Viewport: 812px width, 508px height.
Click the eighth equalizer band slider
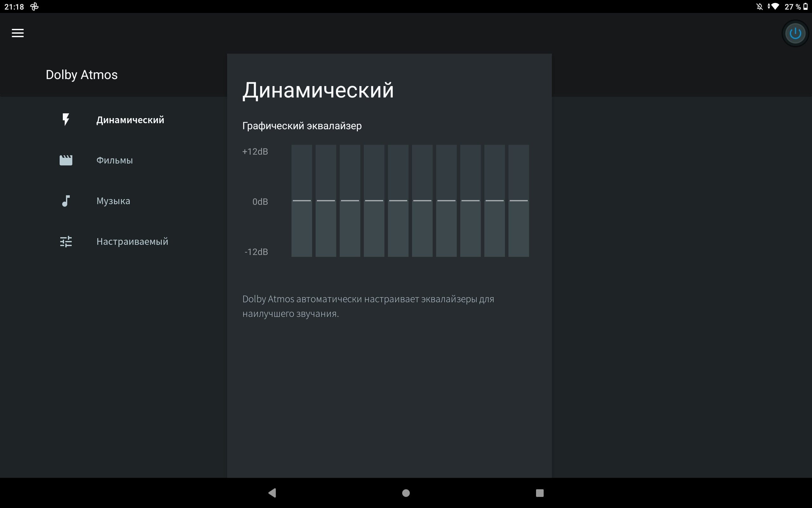[470, 201]
